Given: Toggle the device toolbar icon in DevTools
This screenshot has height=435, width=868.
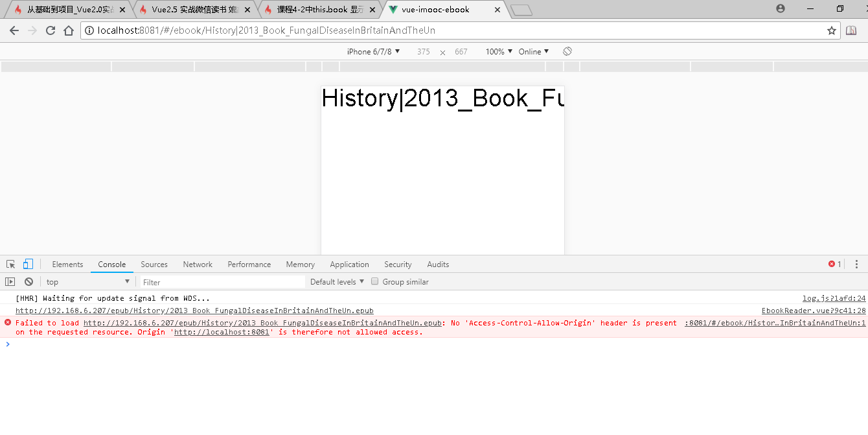Looking at the screenshot, I should tap(28, 264).
